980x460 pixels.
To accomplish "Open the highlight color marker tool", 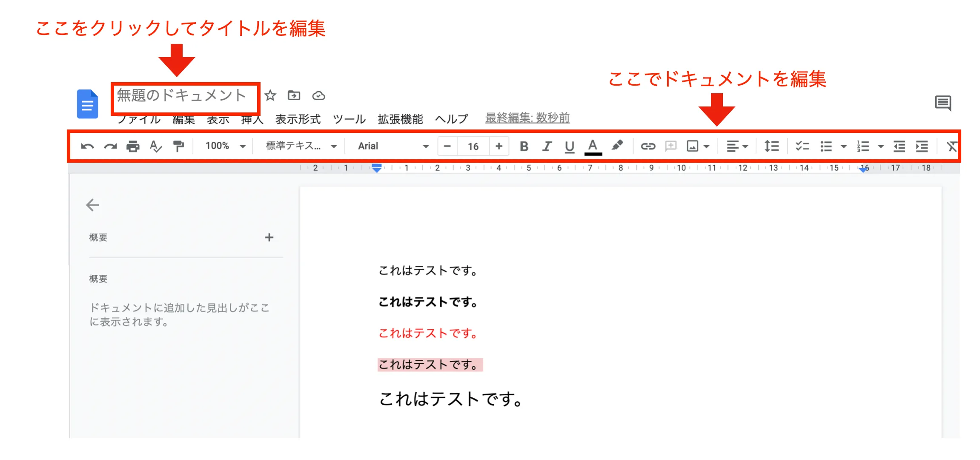I will (x=617, y=146).
